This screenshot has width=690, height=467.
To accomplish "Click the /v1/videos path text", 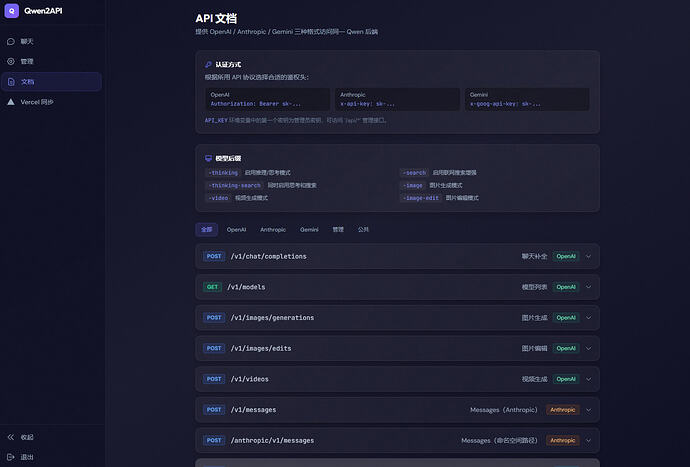I will 250,379.
